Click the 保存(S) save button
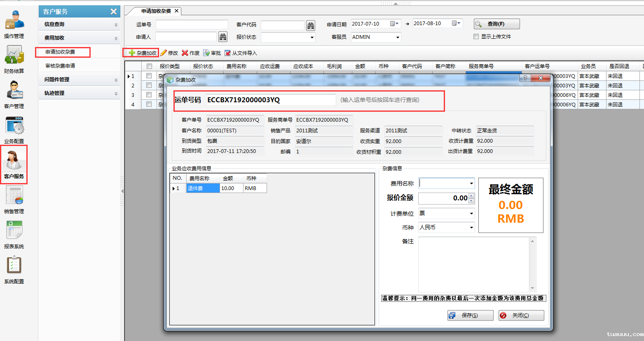Viewport: 644px width, 341px height. pos(470,315)
